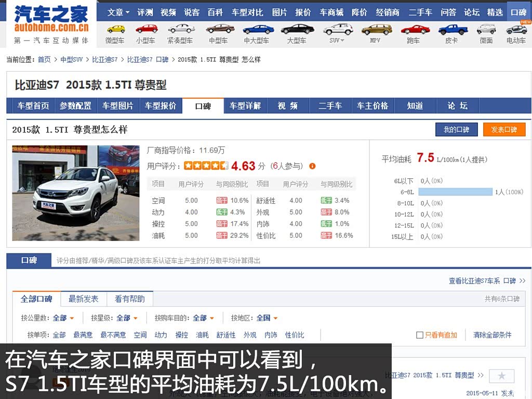Open the white BYD S7 car photo
This screenshot has width=532, height=399.
pyautogui.click(x=76, y=193)
